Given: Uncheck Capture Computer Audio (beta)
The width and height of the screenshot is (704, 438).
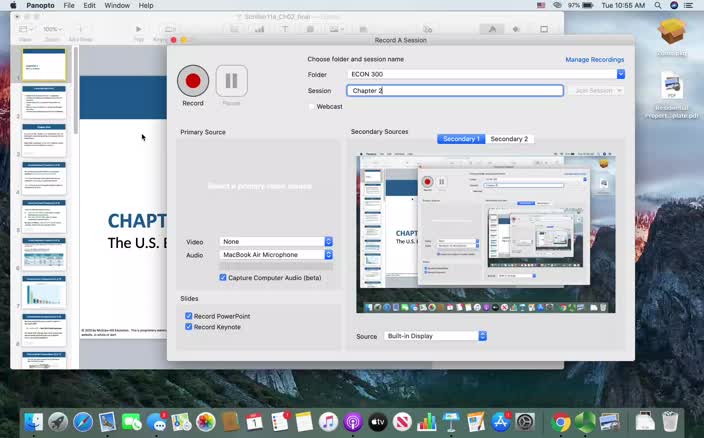Looking at the screenshot, I should tap(223, 277).
